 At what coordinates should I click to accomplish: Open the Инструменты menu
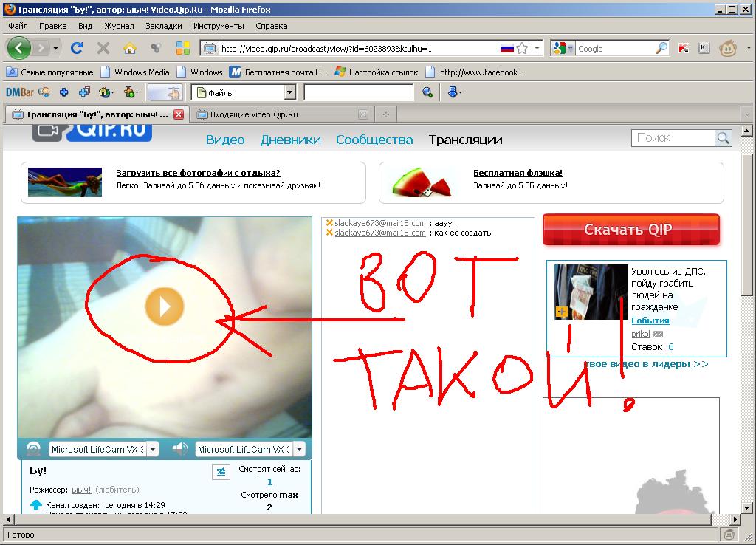(x=219, y=26)
